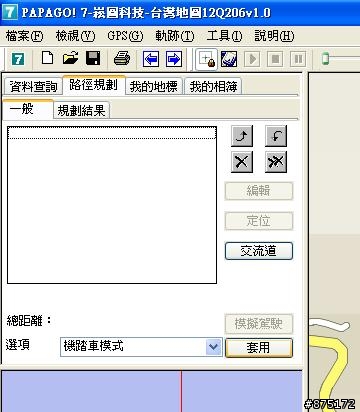Save with the floppy disk icon
The height and width of the screenshot is (412, 360).
[x=93, y=58]
